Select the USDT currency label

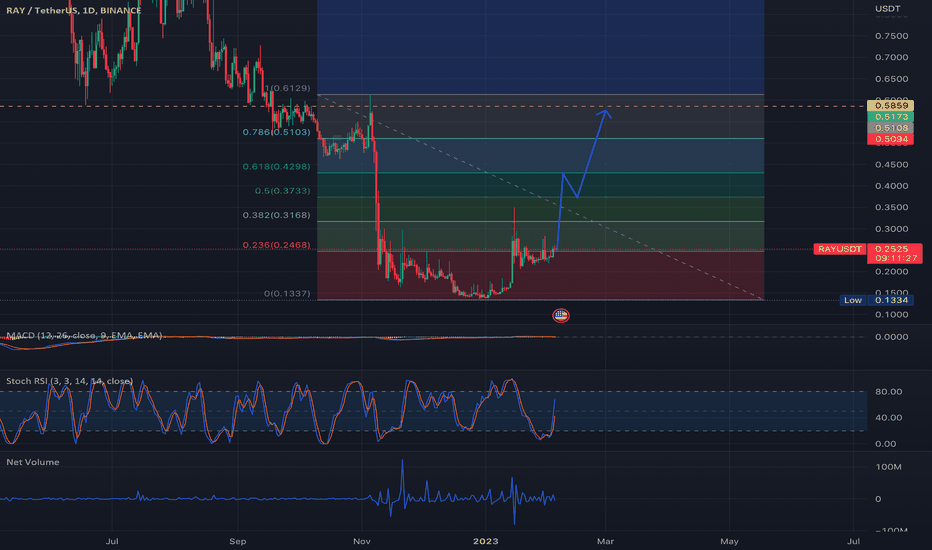pyautogui.click(x=887, y=8)
